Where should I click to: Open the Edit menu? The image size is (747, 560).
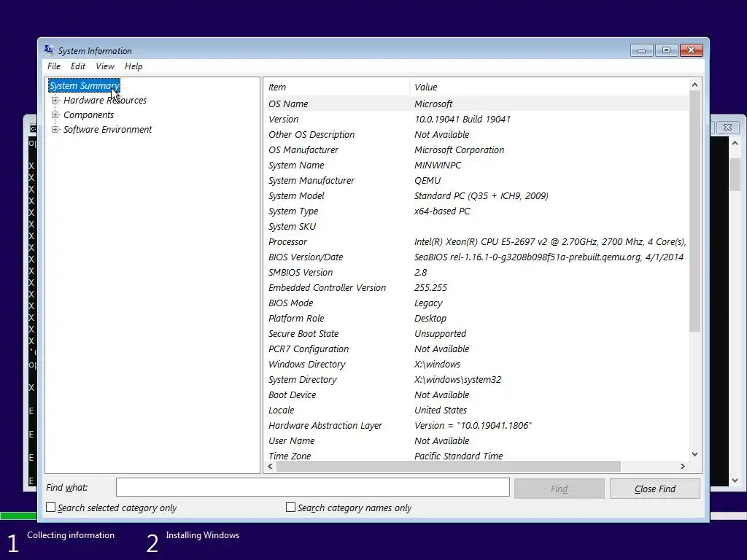pos(78,66)
